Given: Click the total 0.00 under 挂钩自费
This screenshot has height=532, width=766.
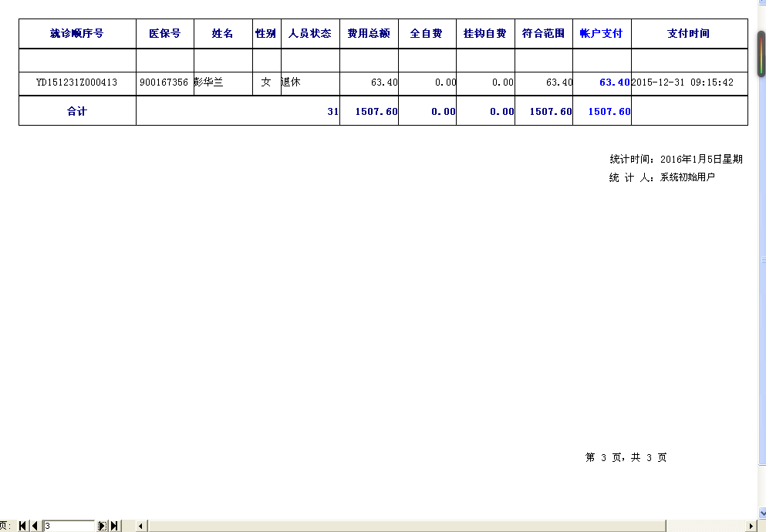Looking at the screenshot, I should (x=502, y=112).
